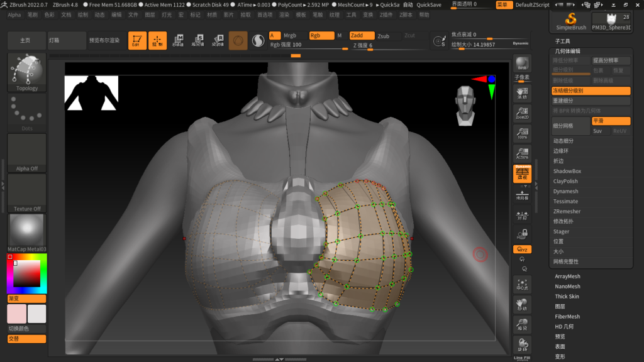Viewport: 644px width, 362px height.
Task: Toggle the A button next to Mrgb
Action: point(275,36)
